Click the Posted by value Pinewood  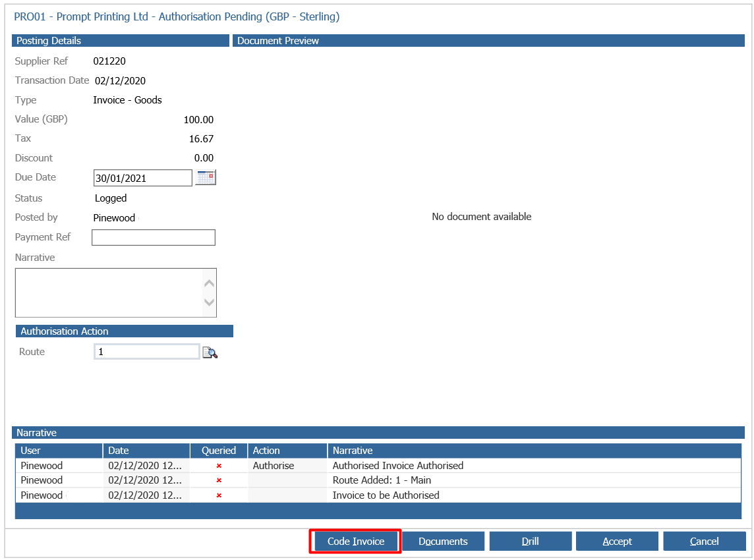[x=114, y=218]
